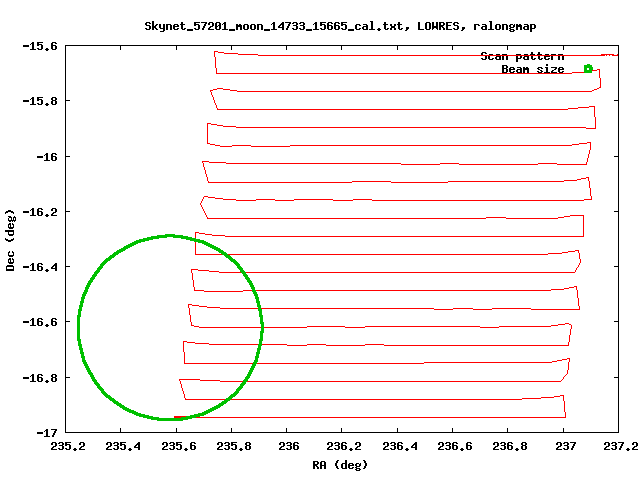Click the y-axis tick label -15.6
Screen dimensions: 640x480
pyautogui.click(x=40, y=46)
